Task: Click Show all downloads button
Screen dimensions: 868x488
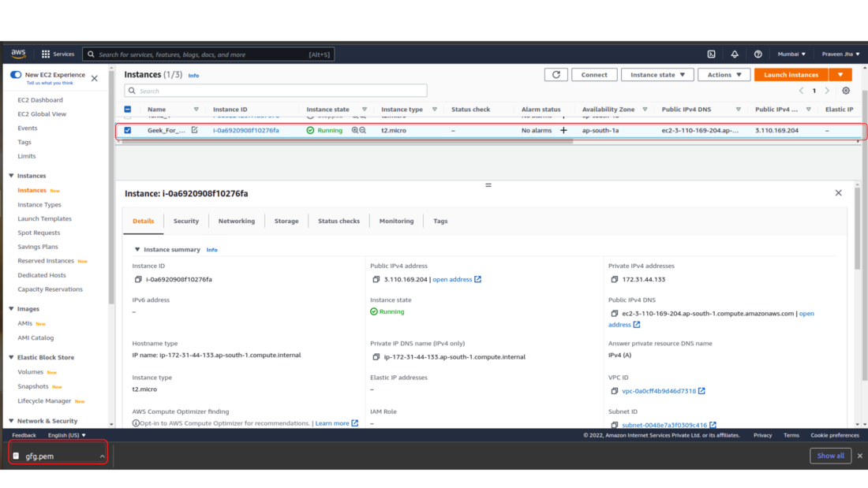Action: point(830,456)
